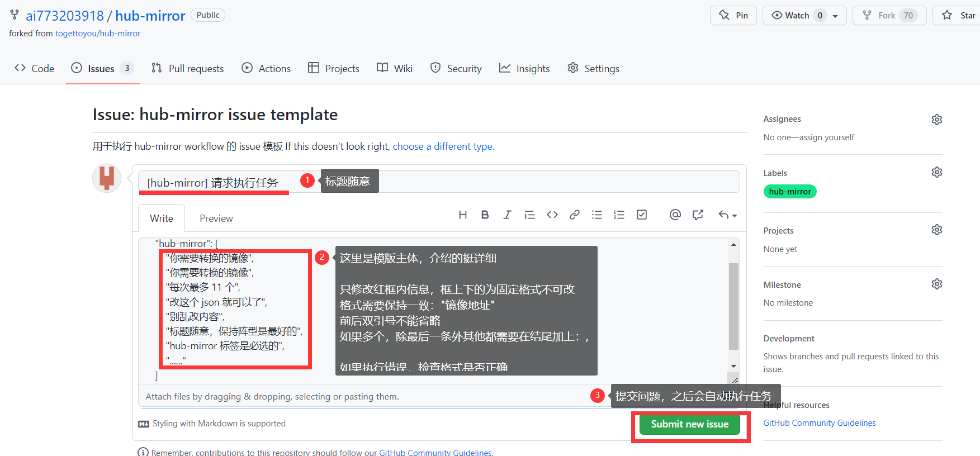This screenshot has width=980, height=456.
Task: Click the text area resize handle
Action: coord(735,380)
